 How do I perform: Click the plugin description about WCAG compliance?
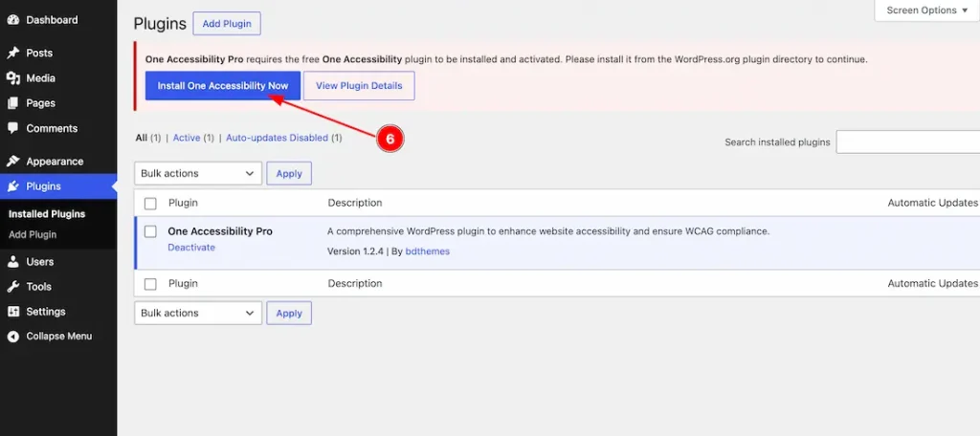click(548, 231)
